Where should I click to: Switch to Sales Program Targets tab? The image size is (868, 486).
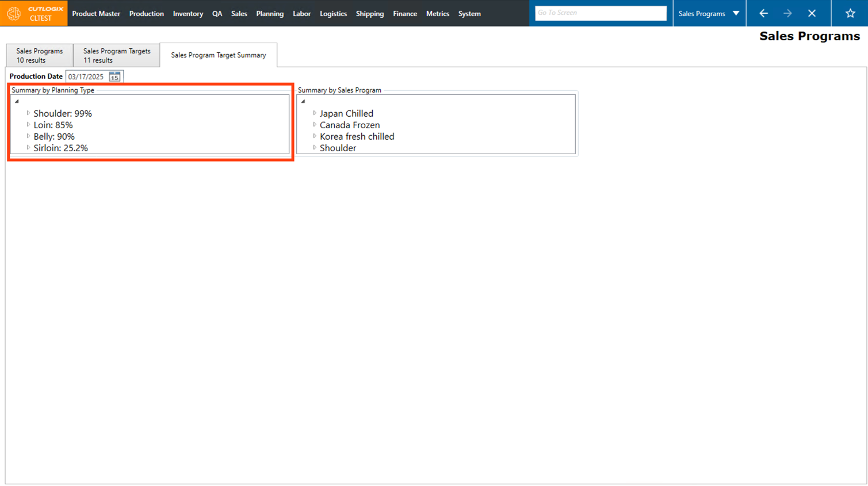tap(117, 55)
